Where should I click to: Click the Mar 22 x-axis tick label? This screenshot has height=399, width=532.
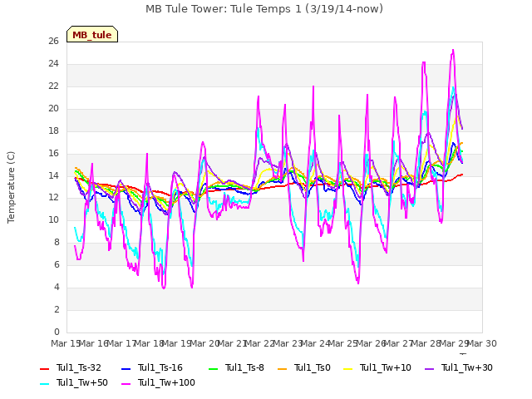tap(260, 343)
